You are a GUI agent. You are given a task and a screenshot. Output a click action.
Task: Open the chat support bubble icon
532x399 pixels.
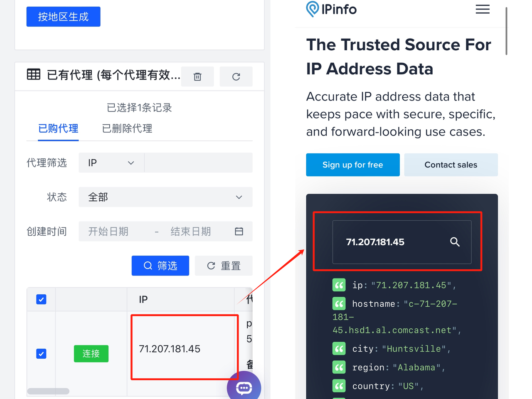point(244,388)
